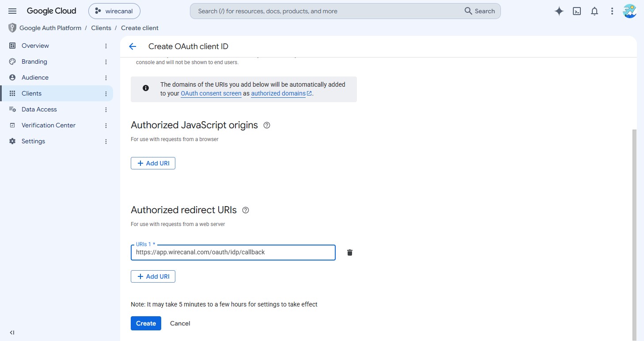Click the Verification Center checkbox icon
644x341 pixels.
click(12, 125)
